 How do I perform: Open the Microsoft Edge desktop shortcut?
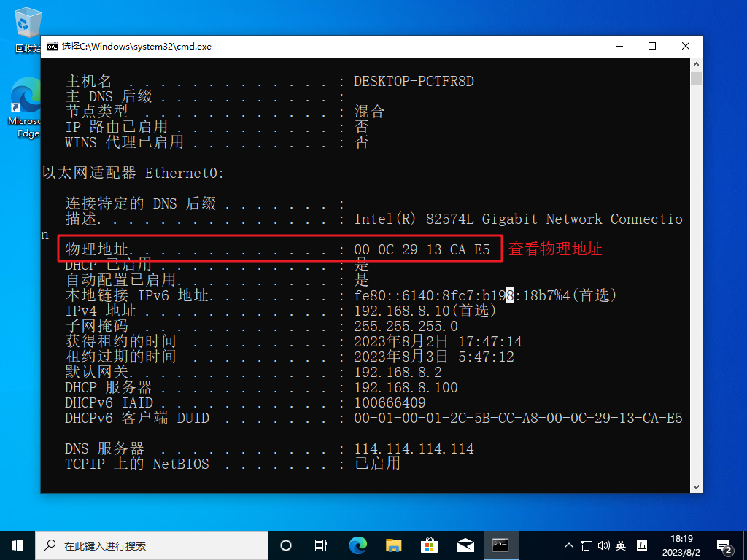point(25,108)
